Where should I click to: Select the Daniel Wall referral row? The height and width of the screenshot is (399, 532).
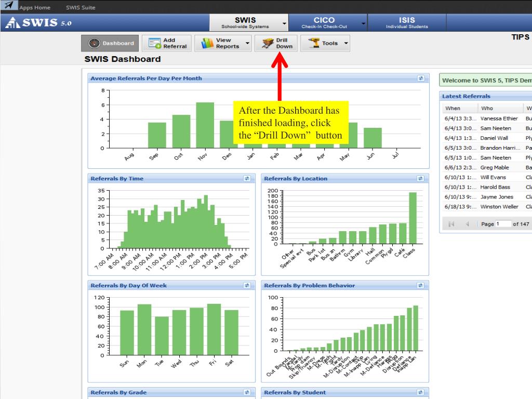(x=487, y=138)
